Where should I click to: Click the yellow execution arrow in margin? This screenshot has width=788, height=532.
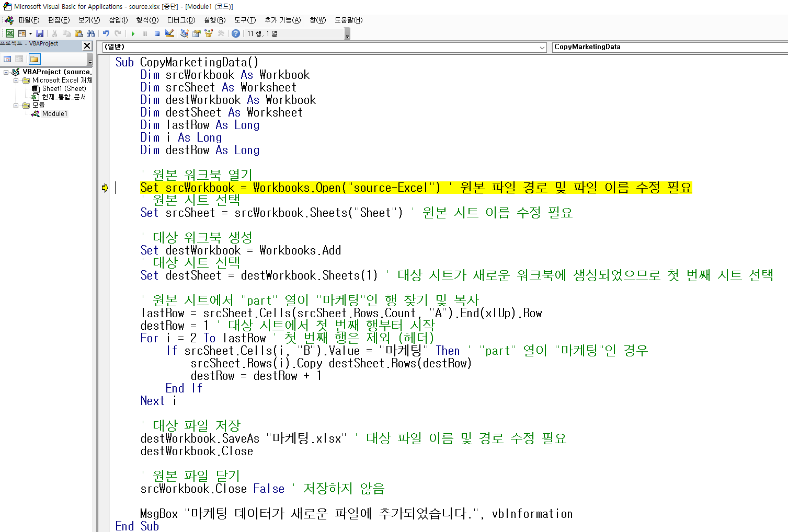coord(105,188)
